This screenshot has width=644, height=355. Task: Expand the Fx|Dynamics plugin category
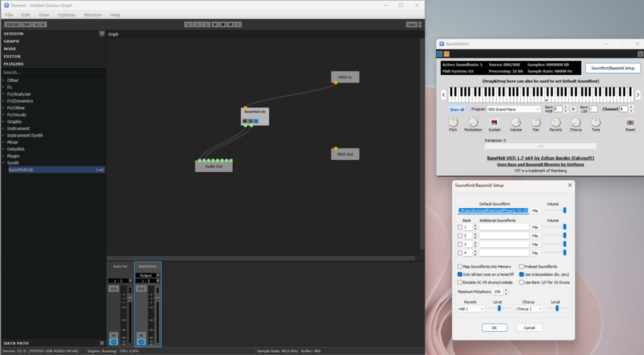point(3,101)
